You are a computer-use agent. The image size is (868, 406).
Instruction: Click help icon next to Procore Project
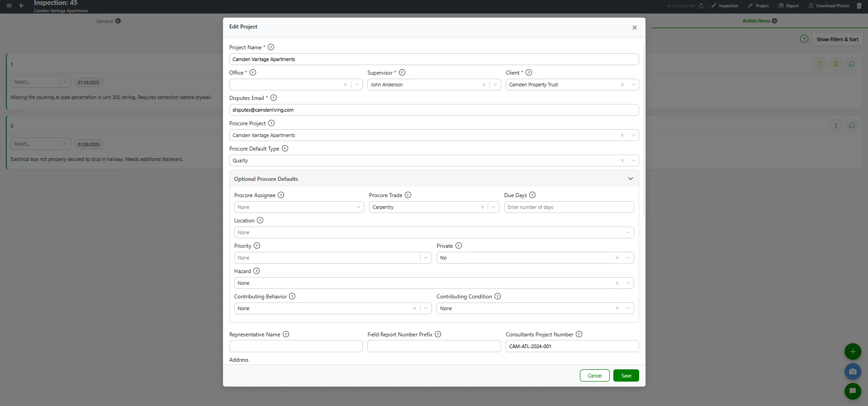[271, 123]
